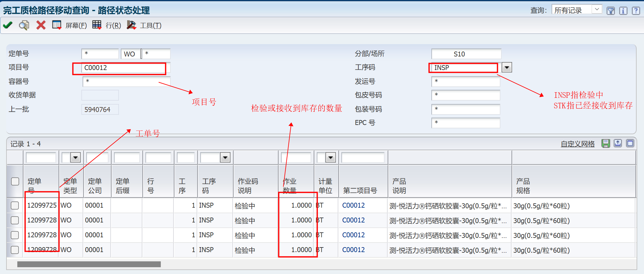The height and width of the screenshot is (274, 644).
Task: Click the green save grid format icon
Action: click(x=605, y=143)
